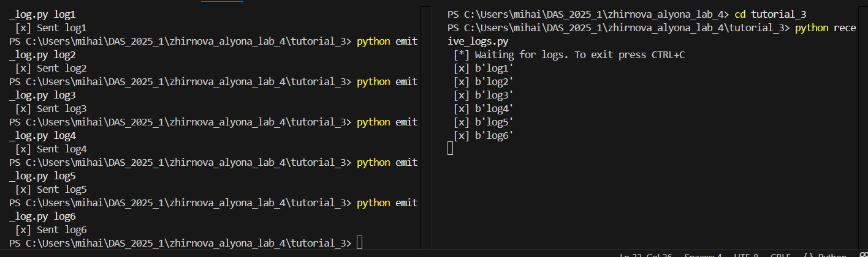Focus the left terminal at the empty prompt cursor

(x=359, y=243)
